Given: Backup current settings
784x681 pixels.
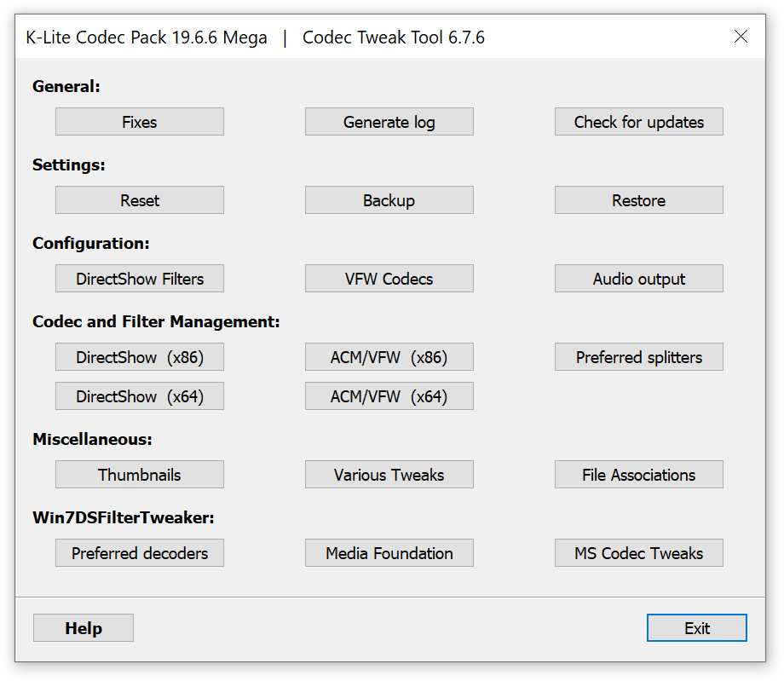Looking at the screenshot, I should 389,199.
